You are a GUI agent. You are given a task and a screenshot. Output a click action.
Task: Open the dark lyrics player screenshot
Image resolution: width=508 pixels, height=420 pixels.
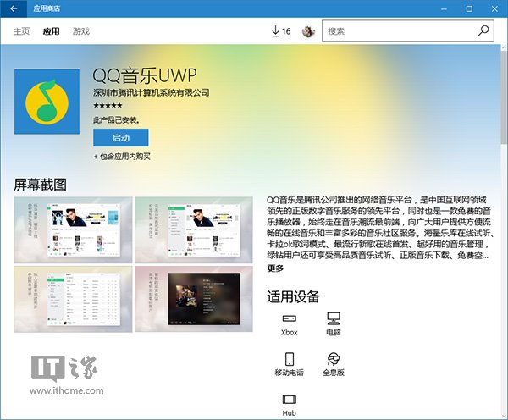194,299
